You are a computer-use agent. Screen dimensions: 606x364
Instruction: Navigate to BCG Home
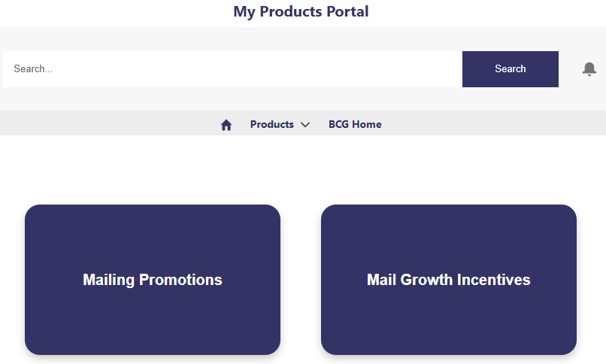(x=355, y=125)
